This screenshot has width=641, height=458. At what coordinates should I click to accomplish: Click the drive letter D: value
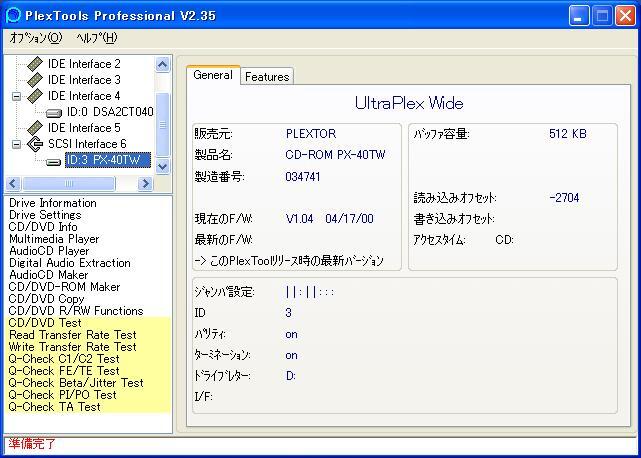(291, 376)
